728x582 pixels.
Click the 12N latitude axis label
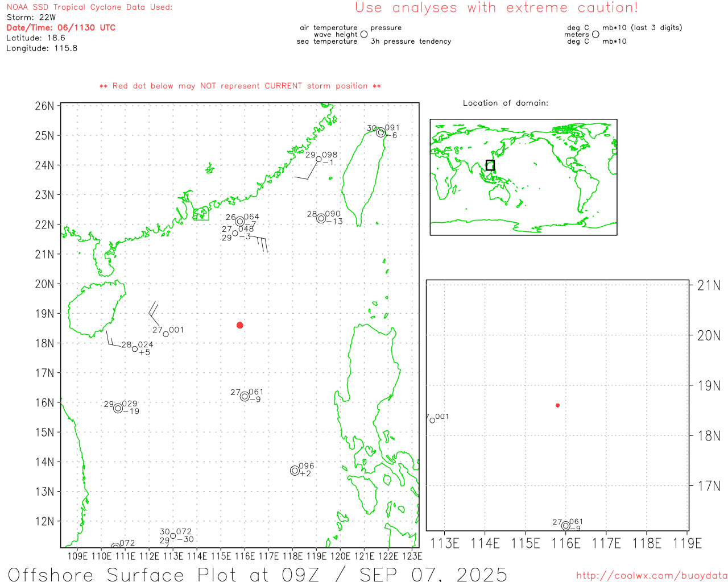[45, 521]
